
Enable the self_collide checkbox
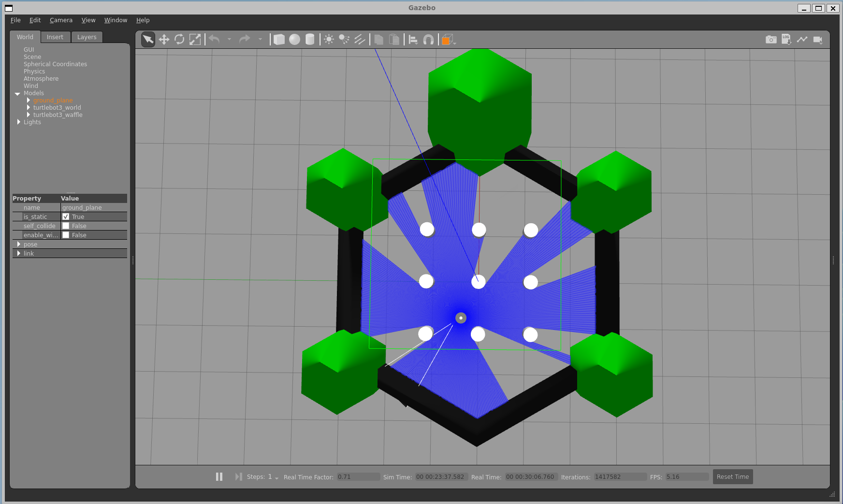pyautogui.click(x=66, y=226)
